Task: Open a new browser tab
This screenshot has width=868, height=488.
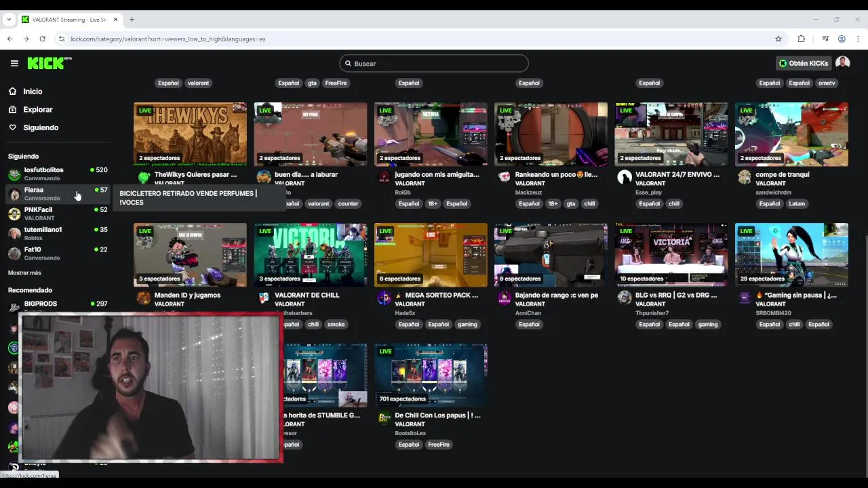Action: 132,20
